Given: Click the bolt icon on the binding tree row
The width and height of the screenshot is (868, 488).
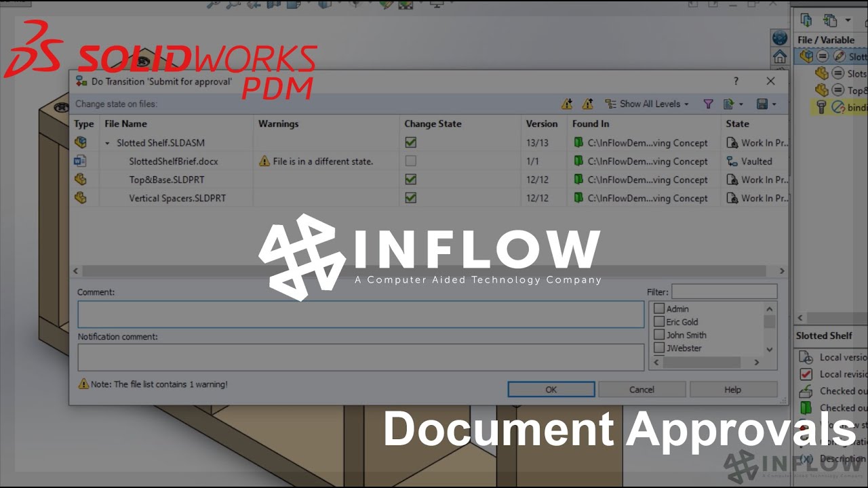Looking at the screenshot, I should 821,107.
